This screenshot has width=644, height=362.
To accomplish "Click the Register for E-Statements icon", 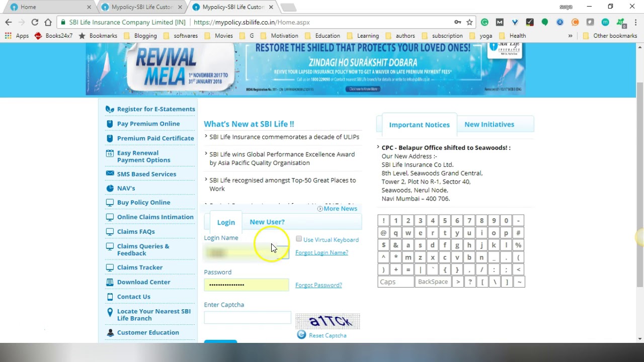I will tap(110, 109).
